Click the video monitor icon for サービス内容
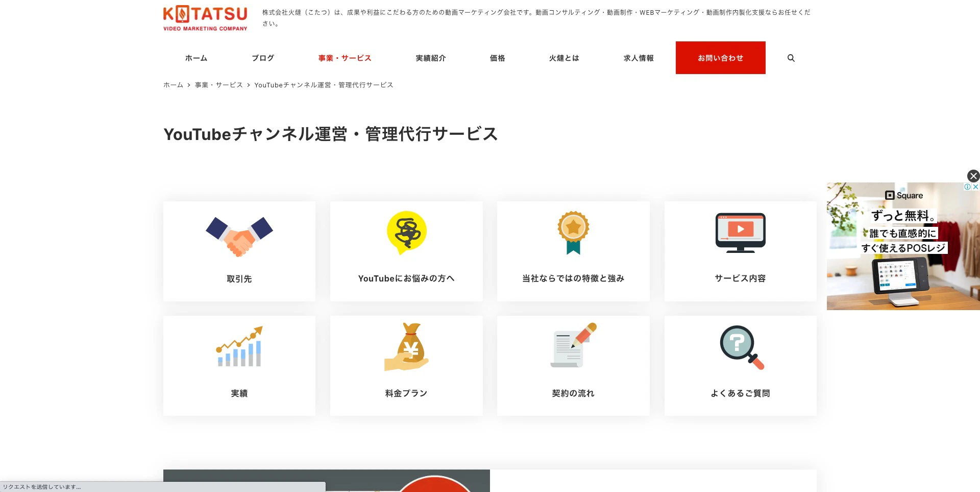The width and height of the screenshot is (980, 492). (740, 232)
